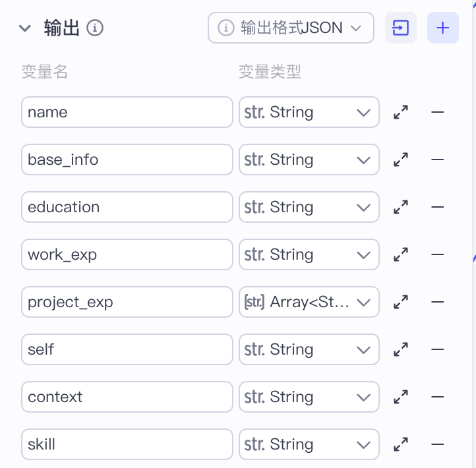Add a new output variable with plus icon

[442, 28]
